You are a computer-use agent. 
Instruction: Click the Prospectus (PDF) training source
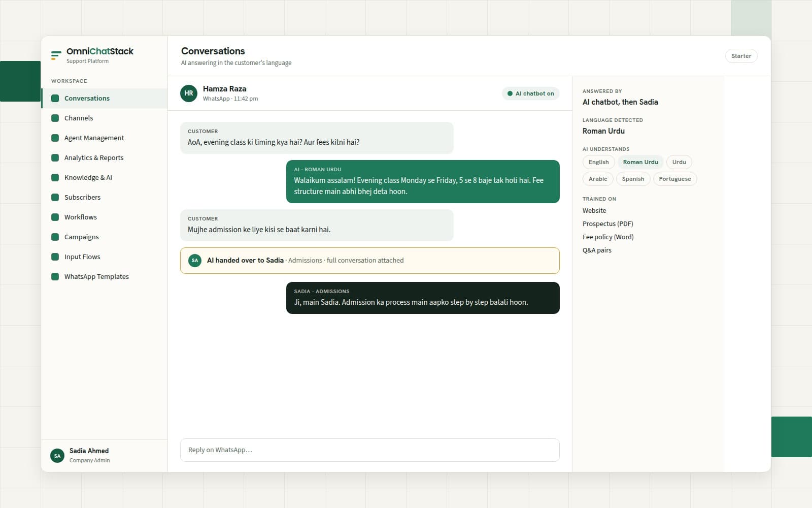608,224
